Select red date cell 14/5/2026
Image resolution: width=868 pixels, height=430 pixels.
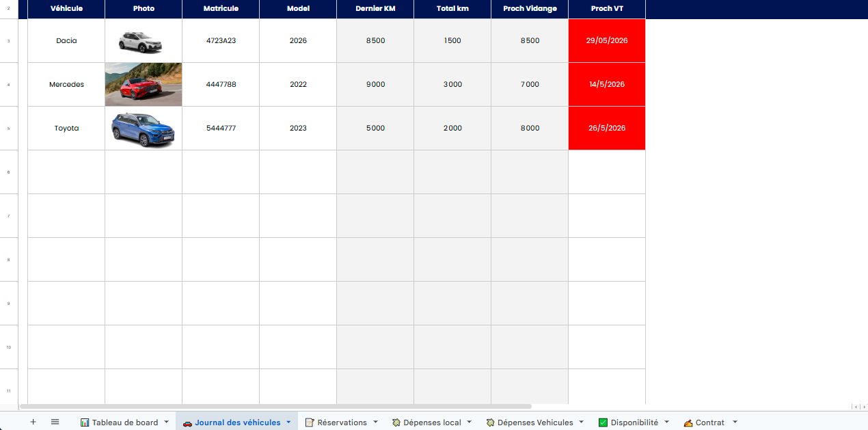[x=607, y=85]
